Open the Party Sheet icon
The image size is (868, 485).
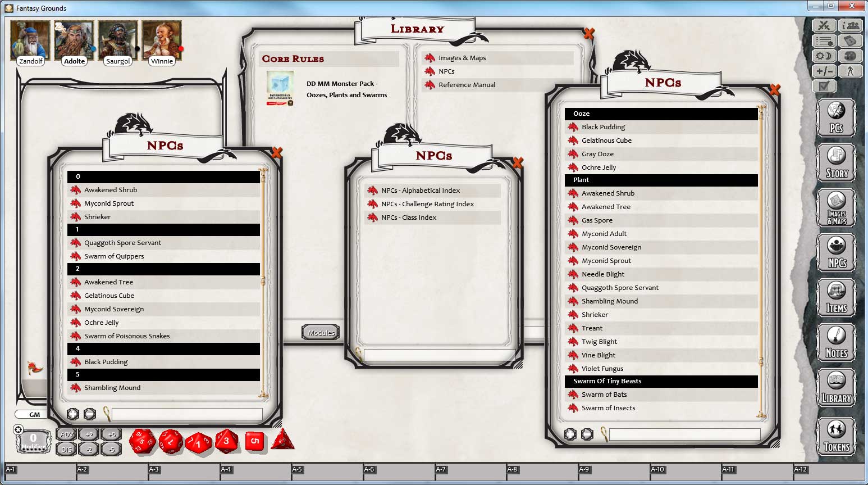pyautogui.click(x=850, y=25)
